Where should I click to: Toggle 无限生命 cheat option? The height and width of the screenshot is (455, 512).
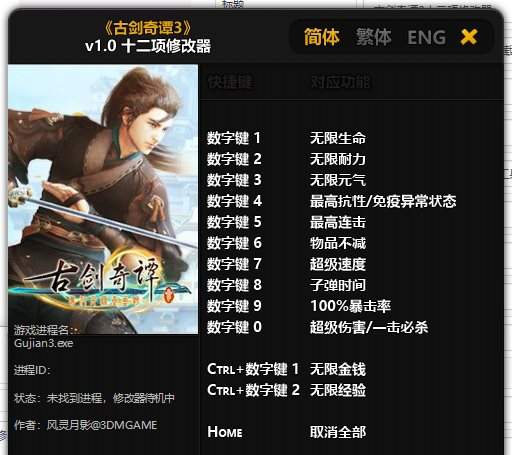point(338,138)
